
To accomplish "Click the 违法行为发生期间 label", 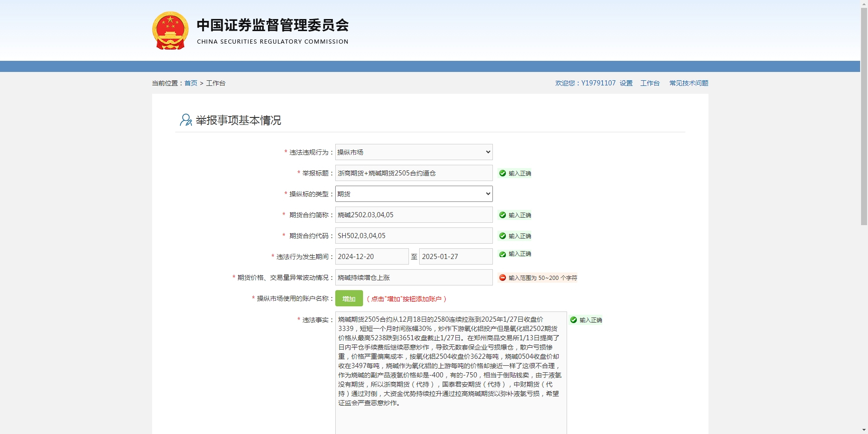I will pos(302,257).
